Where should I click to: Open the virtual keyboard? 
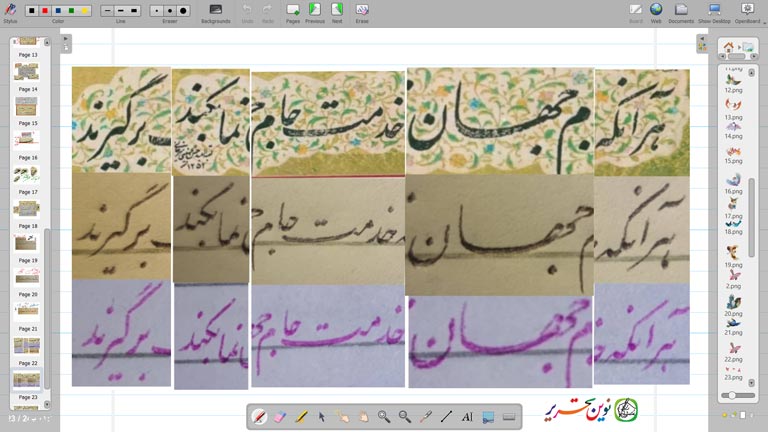click(509, 416)
